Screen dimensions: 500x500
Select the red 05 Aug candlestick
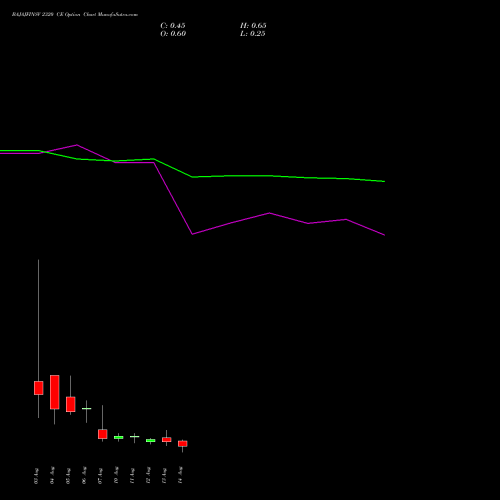(x=71, y=404)
